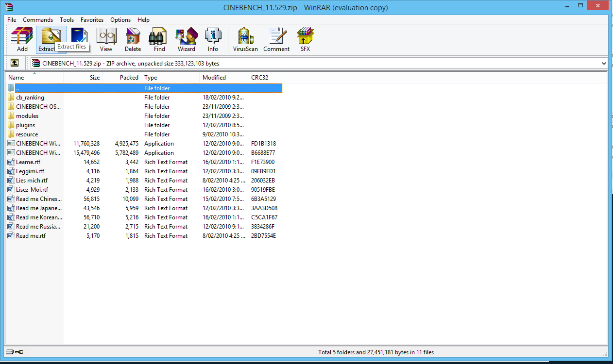
Task: Open the File menu
Action: click(12, 20)
